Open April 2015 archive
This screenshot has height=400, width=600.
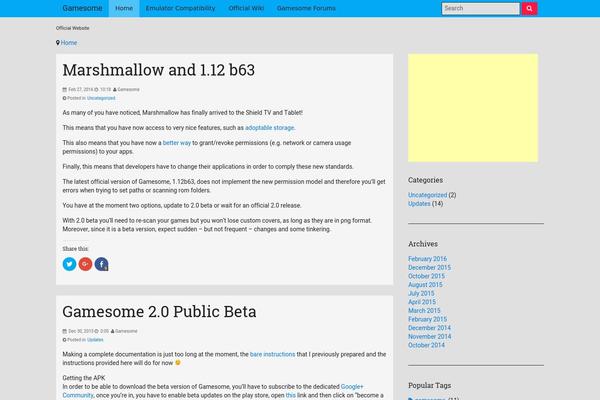(422, 302)
